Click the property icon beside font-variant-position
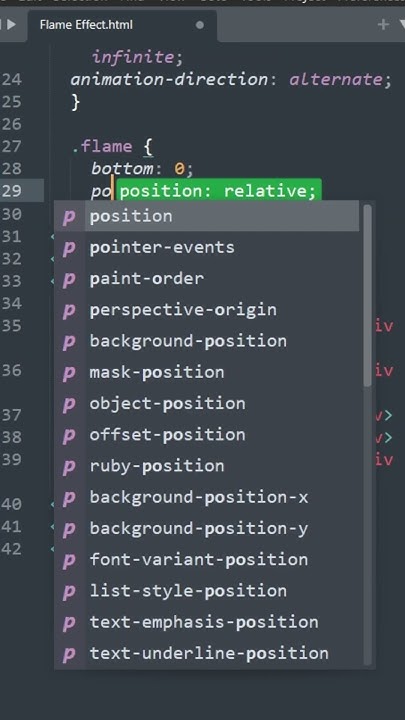The height and width of the screenshot is (720, 405). click(x=69, y=560)
